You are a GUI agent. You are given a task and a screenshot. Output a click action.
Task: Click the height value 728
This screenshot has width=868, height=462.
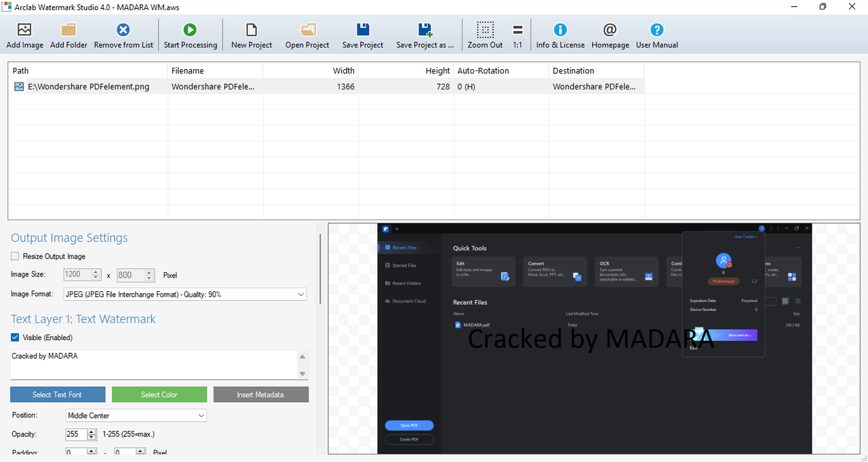coord(443,87)
